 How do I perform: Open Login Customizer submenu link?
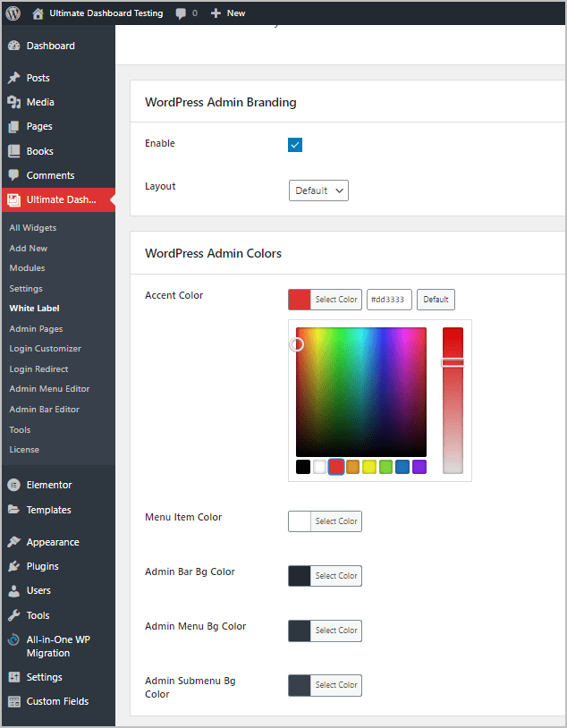[x=45, y=348]
